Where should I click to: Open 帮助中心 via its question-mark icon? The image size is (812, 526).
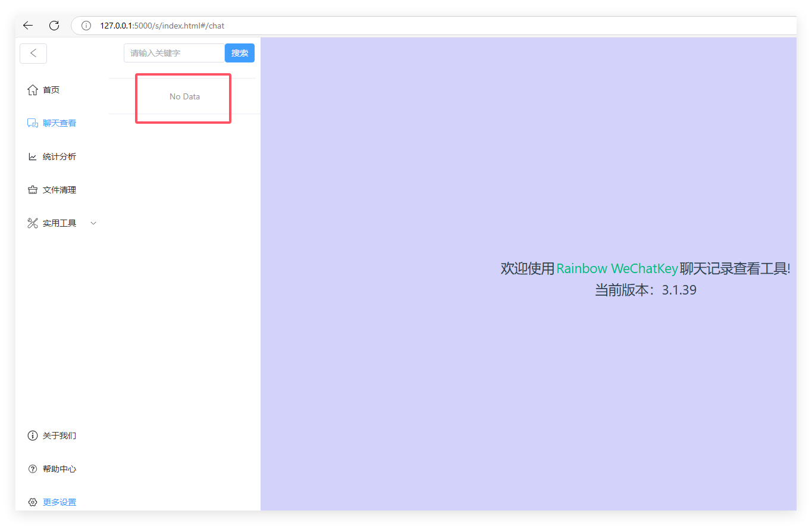point(33,469)
